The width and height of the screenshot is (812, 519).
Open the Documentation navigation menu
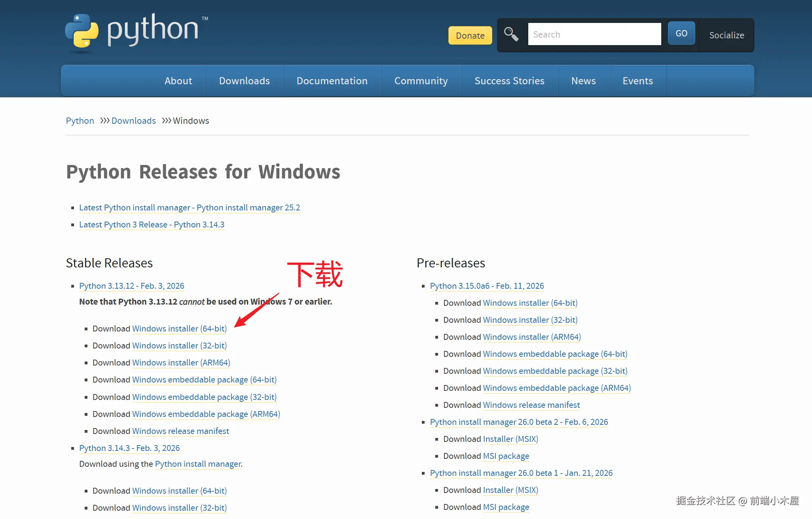point(332,81)
